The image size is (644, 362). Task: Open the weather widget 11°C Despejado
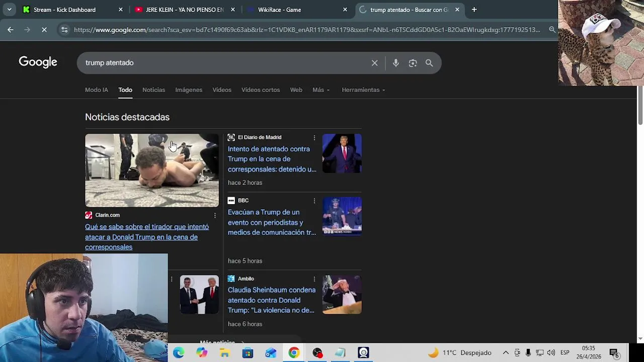tap(459, 353)
